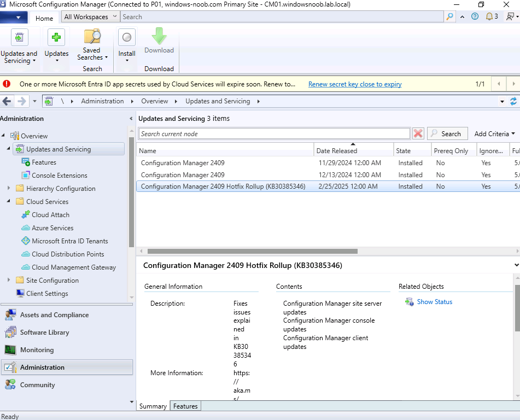Click the horizontal scrollbar of the list
The height and width of the screenshot is (420, 520).
(253, 251)
